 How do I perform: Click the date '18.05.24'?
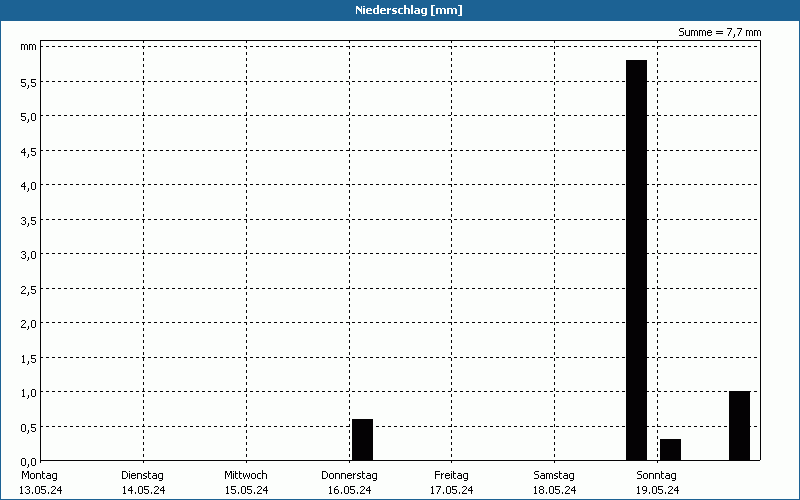point(555,490)
